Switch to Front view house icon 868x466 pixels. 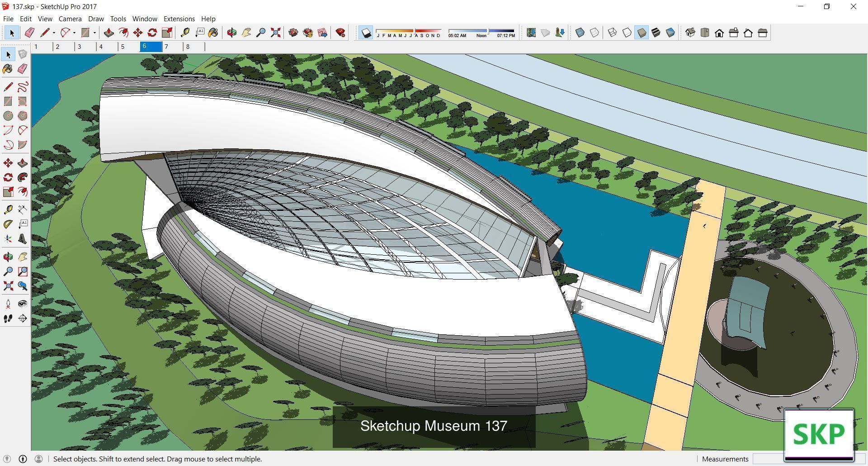(719, 33)
